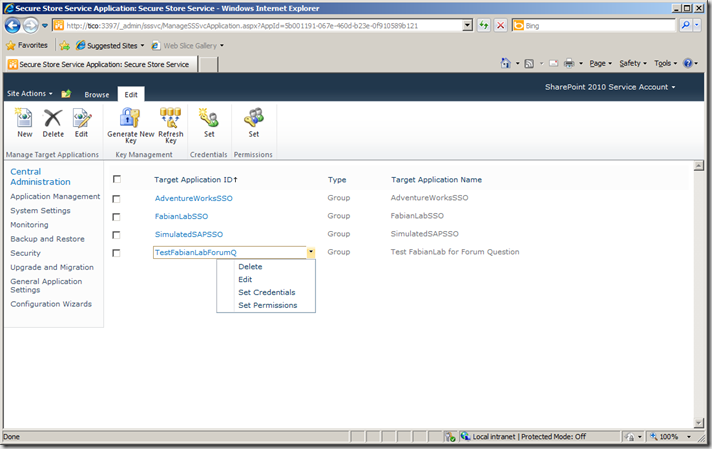Check the TestFabianLabForumQ row checkbox
The image size is (712, 449).
(116, 253)
